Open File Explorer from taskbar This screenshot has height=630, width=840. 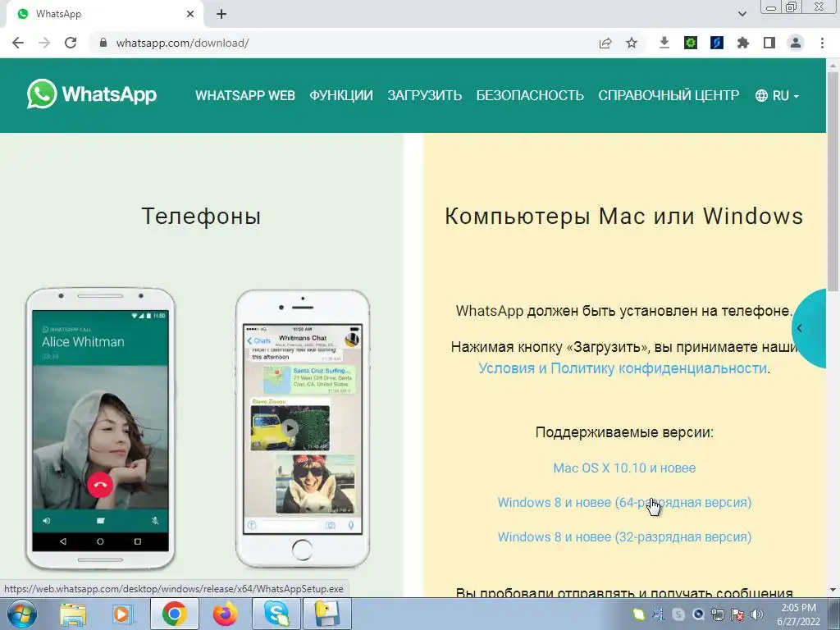73,614
